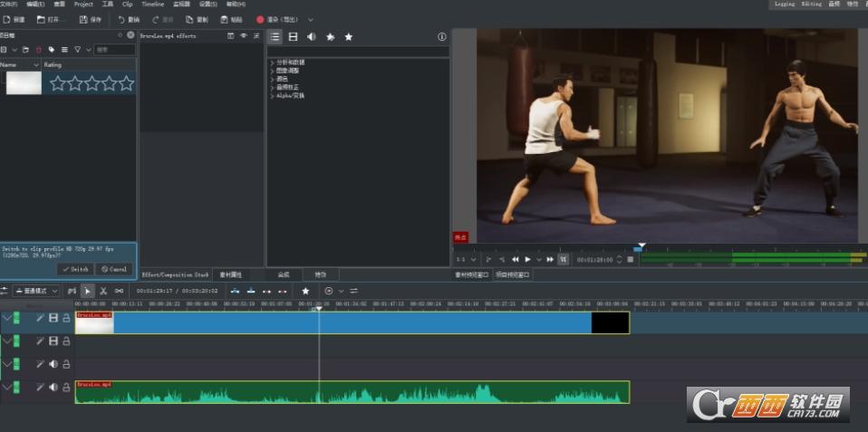The height and width of the screenshot is (432, 868).
Task: Undo the last action in the toolbar
Action: click(121, 19)
